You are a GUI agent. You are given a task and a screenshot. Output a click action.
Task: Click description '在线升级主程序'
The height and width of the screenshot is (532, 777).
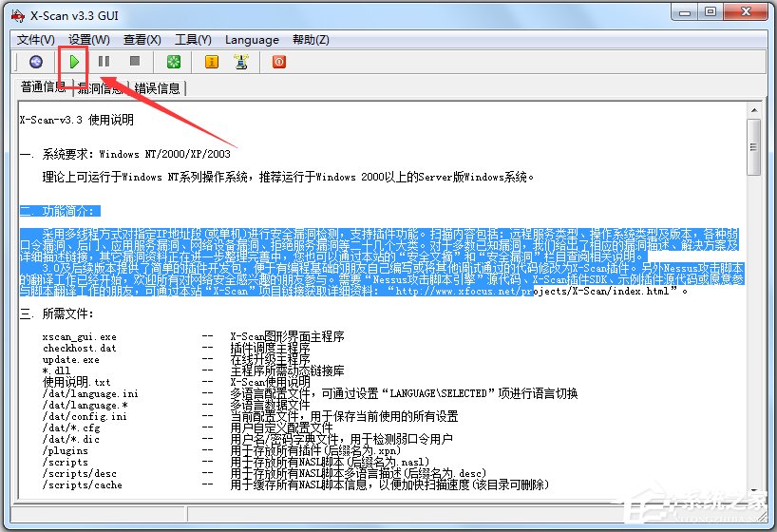(x=270, y=359)
